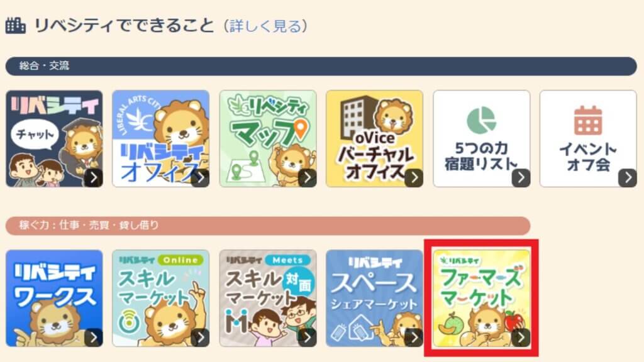Image resolution: width=644 pixels, height=362 pixels.
Task: Open the highlighted ファーマーズマーケット tile
Action: point(481,299)
